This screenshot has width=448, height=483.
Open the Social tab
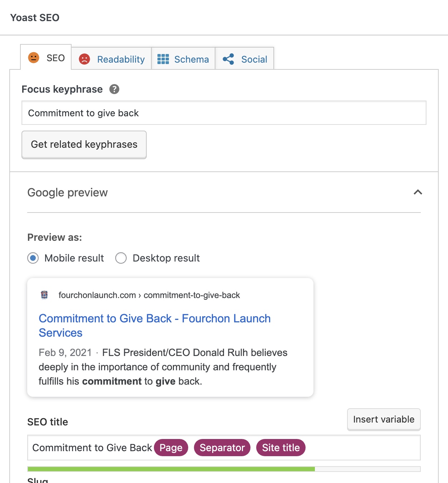pyautogui.click(x=245, y=58)
